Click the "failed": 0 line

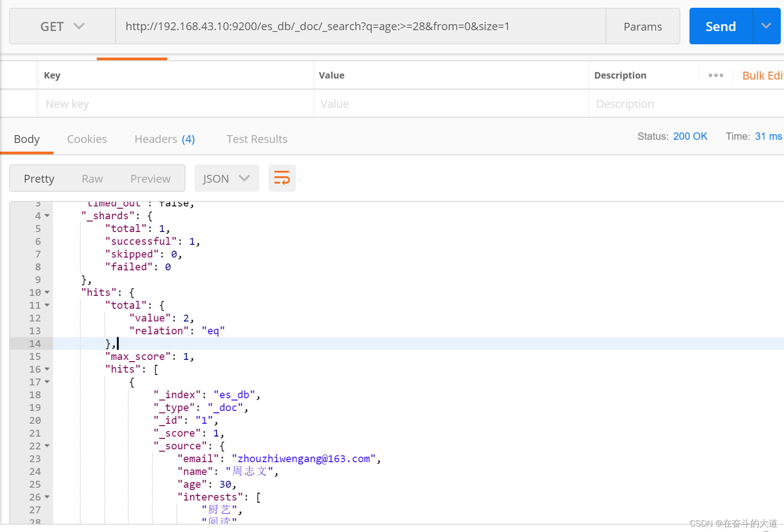click(138, 267)
